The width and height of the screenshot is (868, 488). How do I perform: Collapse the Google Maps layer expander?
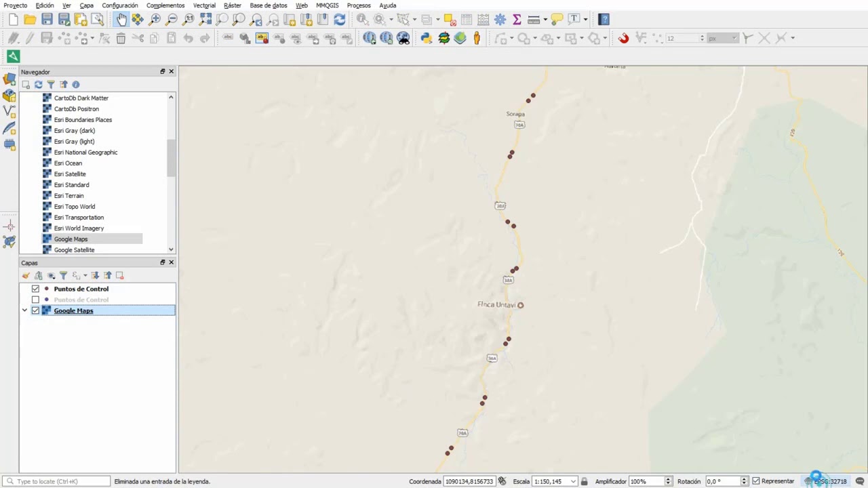(24, 310)
